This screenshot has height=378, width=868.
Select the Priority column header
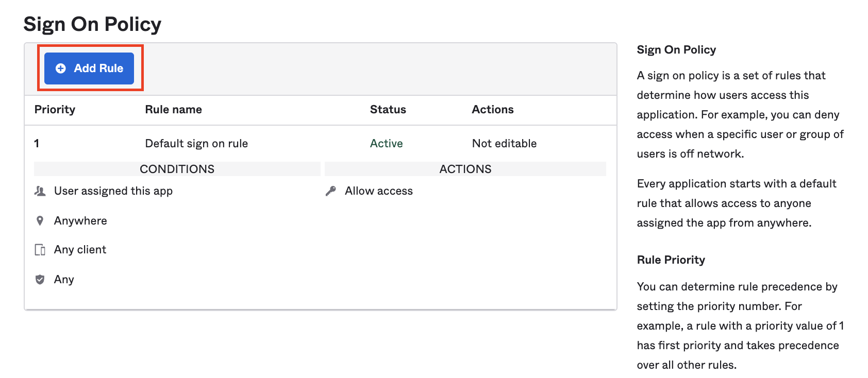(55, 110)
